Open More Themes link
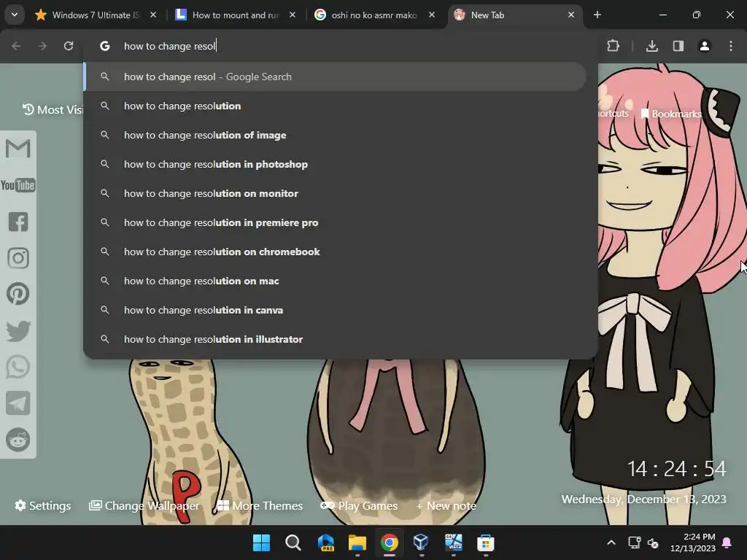Viewport: 747px width, 560px height. click(x=260, y=505)
